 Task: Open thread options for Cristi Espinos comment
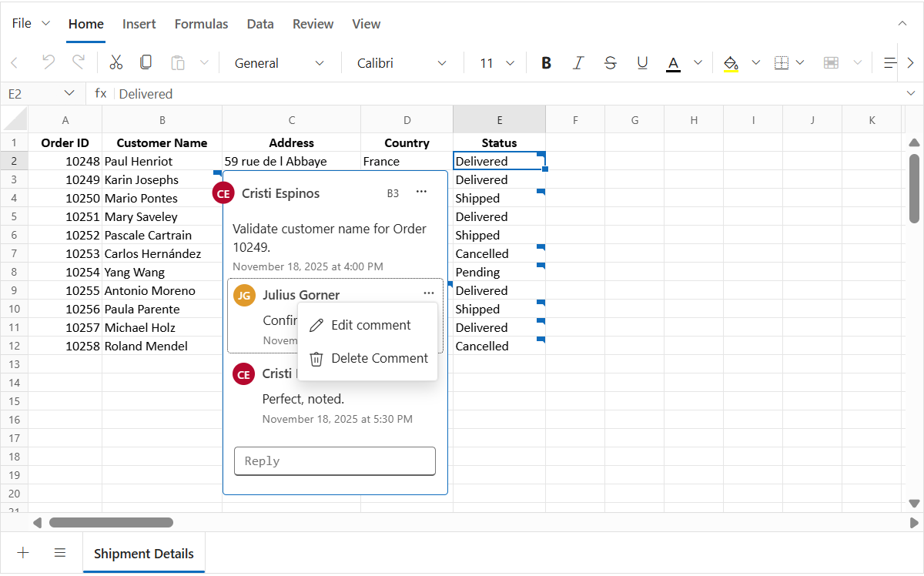click(x=421, y=192)
